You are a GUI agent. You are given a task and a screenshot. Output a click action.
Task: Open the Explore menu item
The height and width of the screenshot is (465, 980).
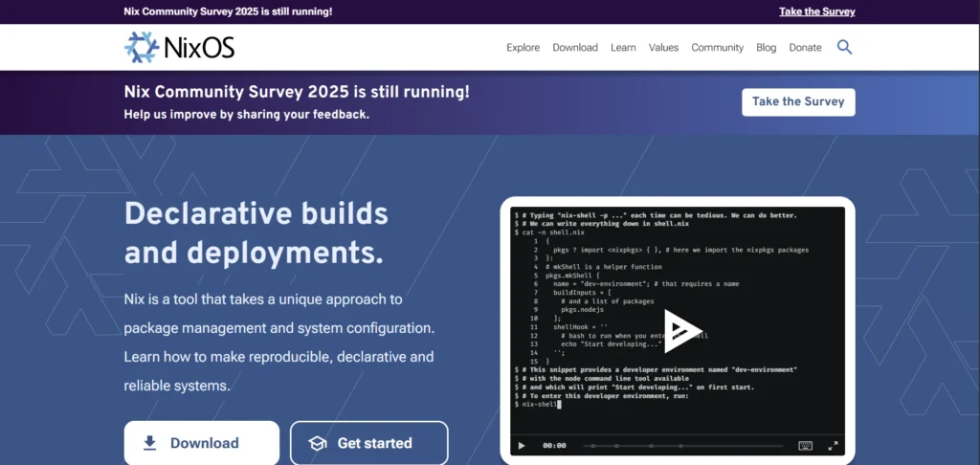[523, 48]
